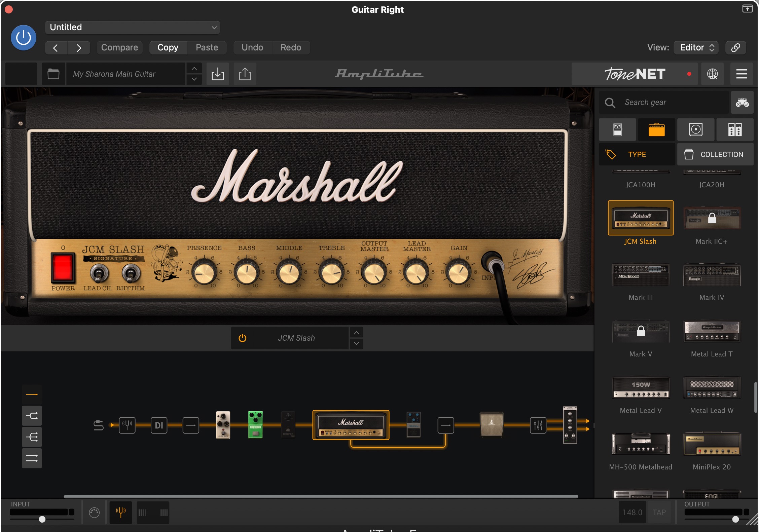Toggle the red POWER switch on amp
Screen dimensions: 759x532
coord(63,268)
